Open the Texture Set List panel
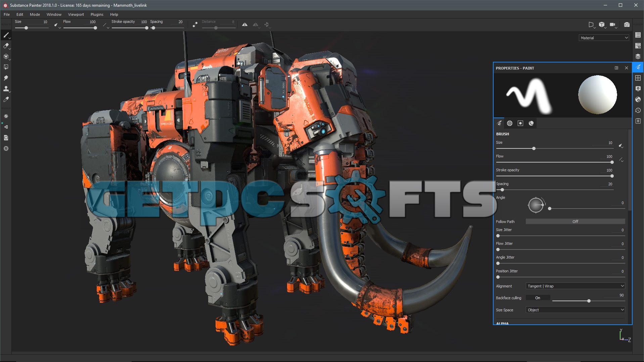 [x=638, y=35]
